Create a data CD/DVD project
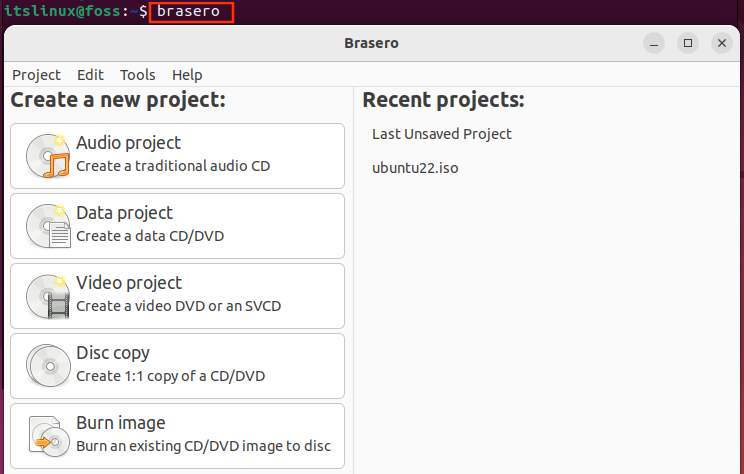The width and height of the screenshot is (744, 474). coord(177,226)
